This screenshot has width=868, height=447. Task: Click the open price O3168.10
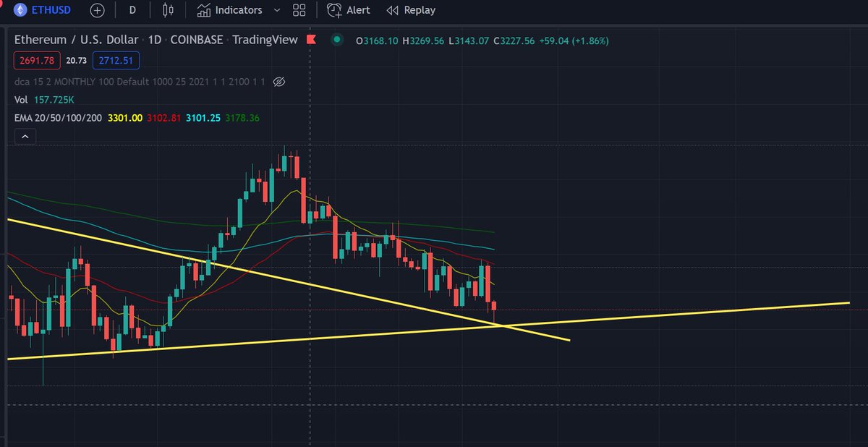pos(378,41)
